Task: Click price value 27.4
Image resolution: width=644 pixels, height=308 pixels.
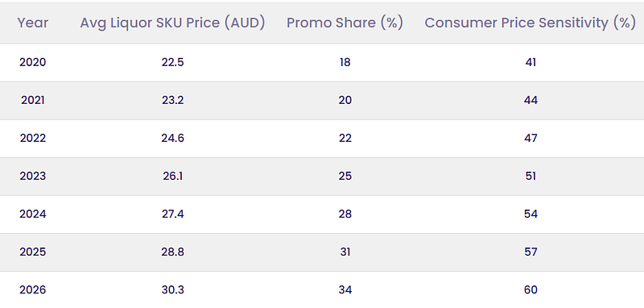Action: [x=172, y=214]
